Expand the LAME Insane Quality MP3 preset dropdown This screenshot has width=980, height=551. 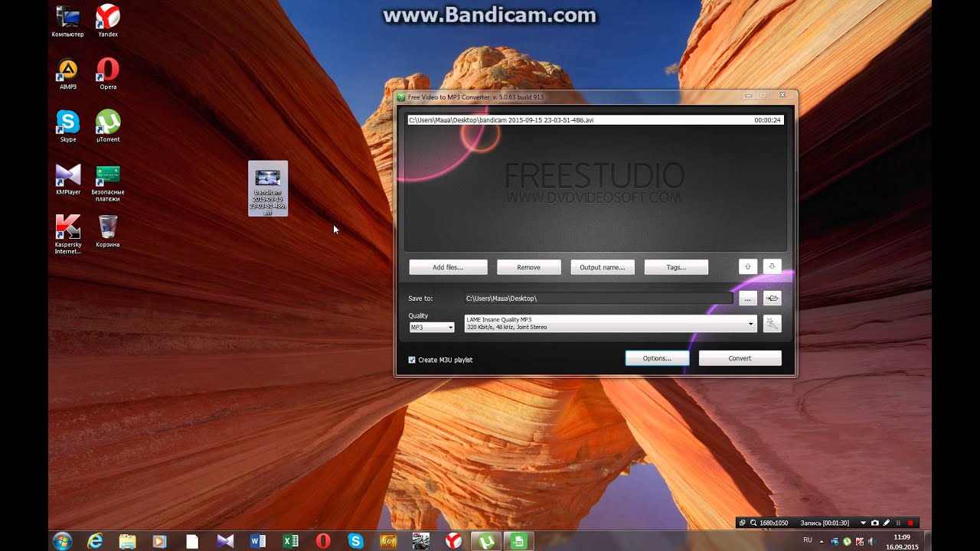click(x=610, y=324)
